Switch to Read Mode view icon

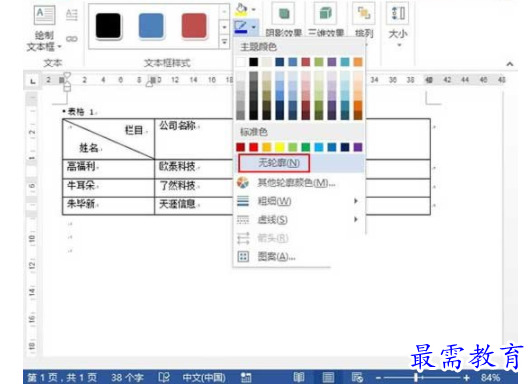point(299,377)
